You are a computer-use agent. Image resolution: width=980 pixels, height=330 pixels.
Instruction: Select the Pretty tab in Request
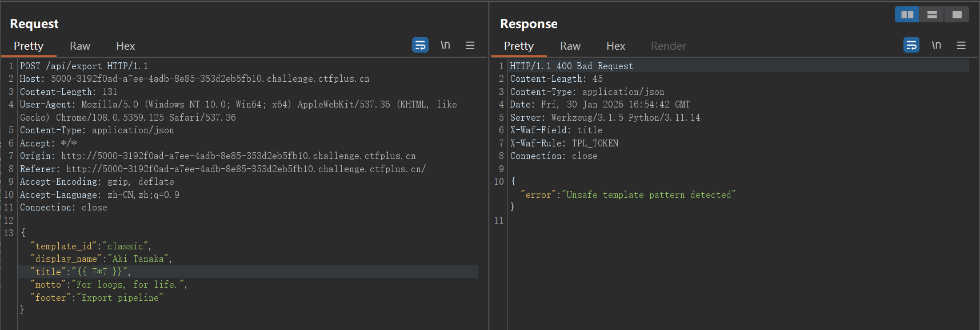[x=29, y=46]
